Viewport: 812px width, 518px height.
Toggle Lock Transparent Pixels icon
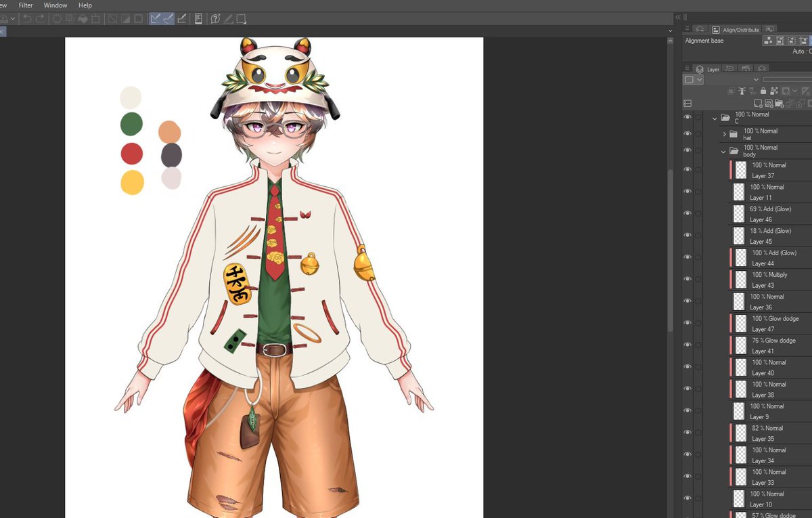point(774,91)
